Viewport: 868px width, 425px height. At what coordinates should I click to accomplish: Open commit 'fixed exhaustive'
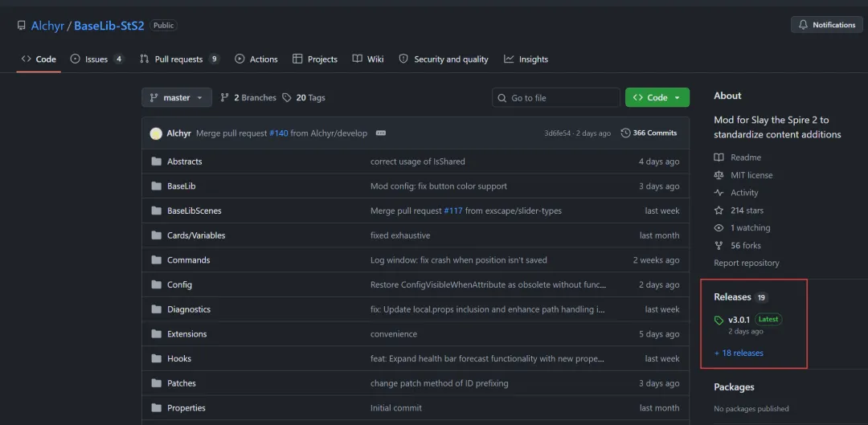pyautogui.click(x=400, y=235)
